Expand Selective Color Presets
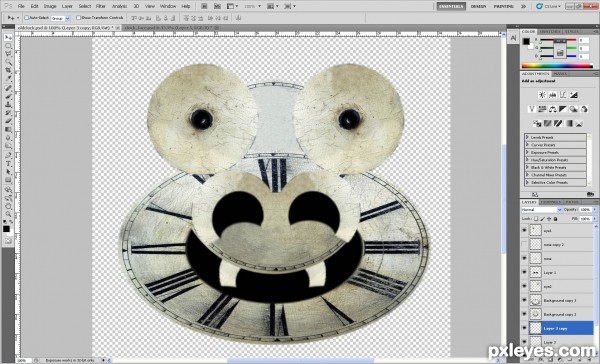Viewport: 600px width, 364px height. click(x=527, y=182)
